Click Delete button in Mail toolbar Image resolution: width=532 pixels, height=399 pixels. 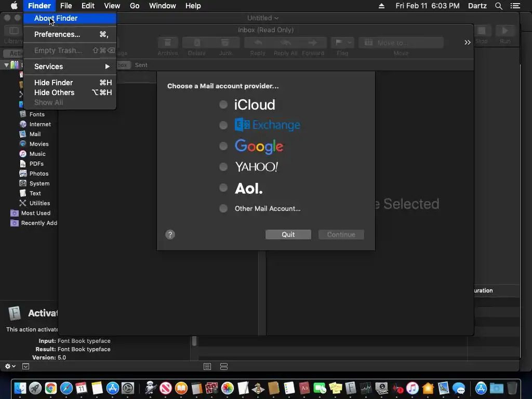pyautogui.click(x=197, y=43)
